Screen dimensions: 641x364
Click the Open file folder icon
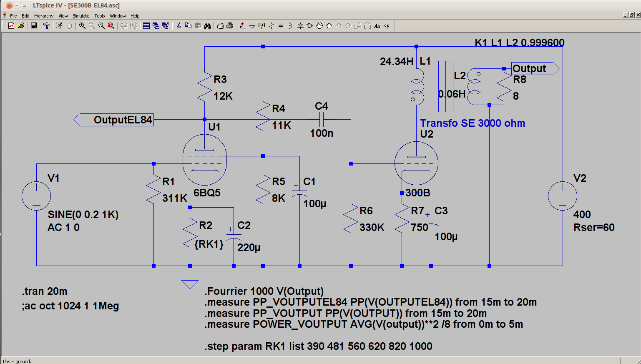[21, 26]
